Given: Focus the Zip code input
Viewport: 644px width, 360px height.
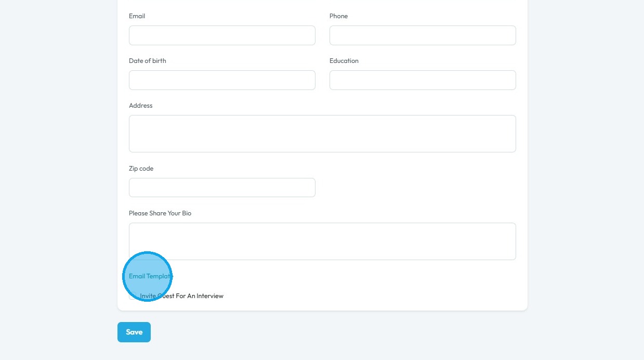Looking at the screenshot, I should point(222,188).
